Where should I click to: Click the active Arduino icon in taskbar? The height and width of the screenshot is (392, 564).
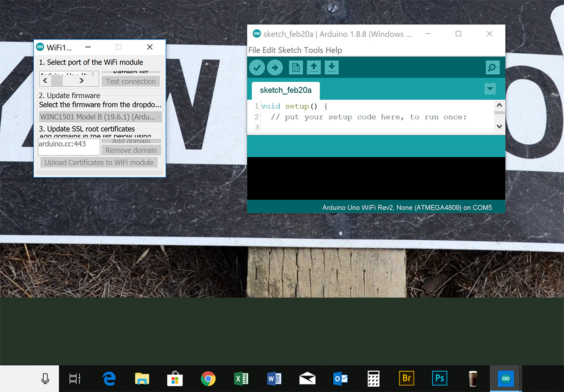(x=506, y=378)
